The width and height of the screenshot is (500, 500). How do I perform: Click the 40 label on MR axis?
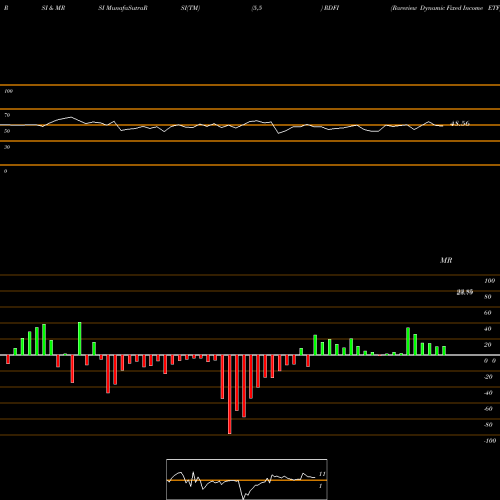point(488,329)
